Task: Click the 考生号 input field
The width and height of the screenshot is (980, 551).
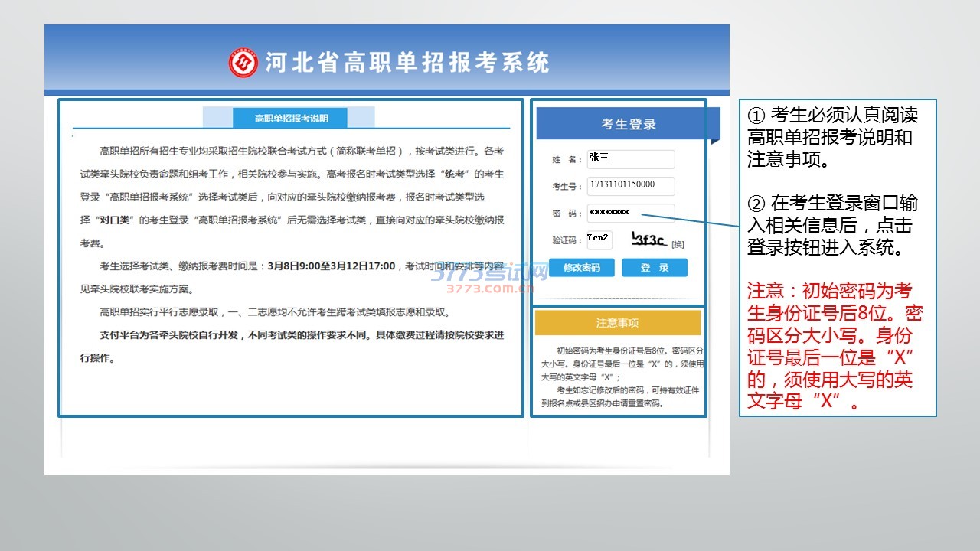Action: [630, 186]
